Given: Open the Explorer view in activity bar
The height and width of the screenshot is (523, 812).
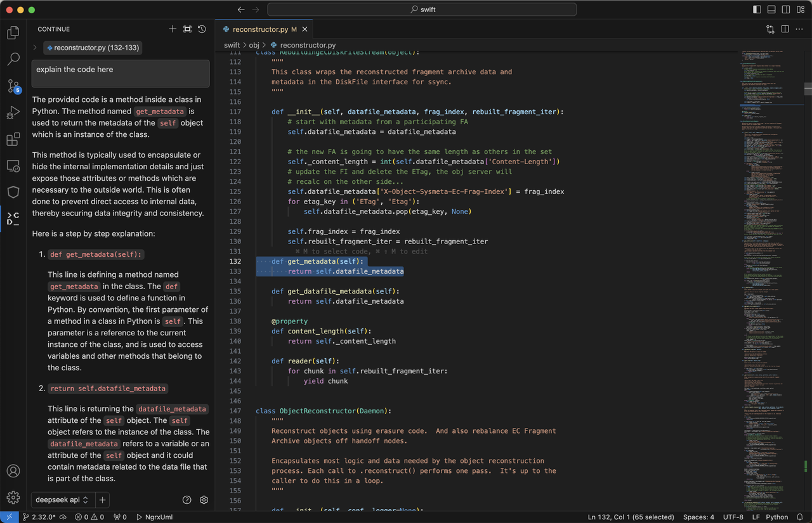Looking at the screenshot, I should click(x=13, y=33).
